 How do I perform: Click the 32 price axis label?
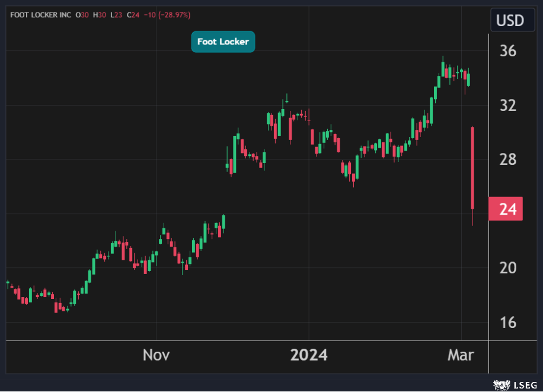[x=508, y=106]
